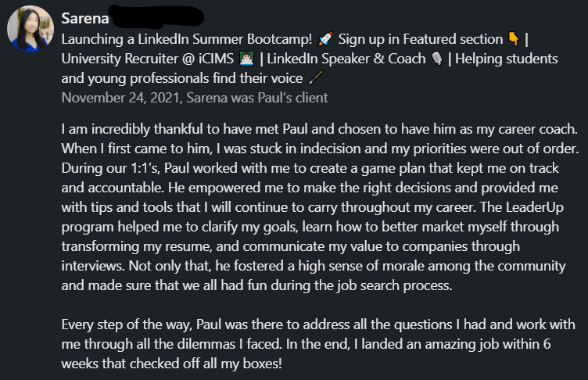Click the pointing-down hand emoji
588x380 pixels.
511,39
